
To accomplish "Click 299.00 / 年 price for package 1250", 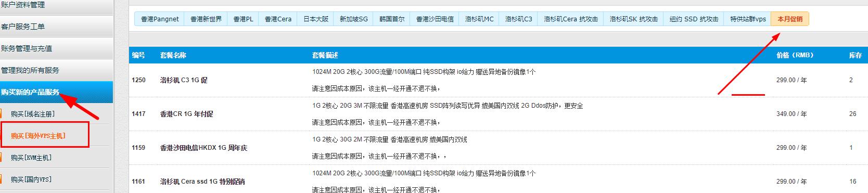I will (792, 80).
